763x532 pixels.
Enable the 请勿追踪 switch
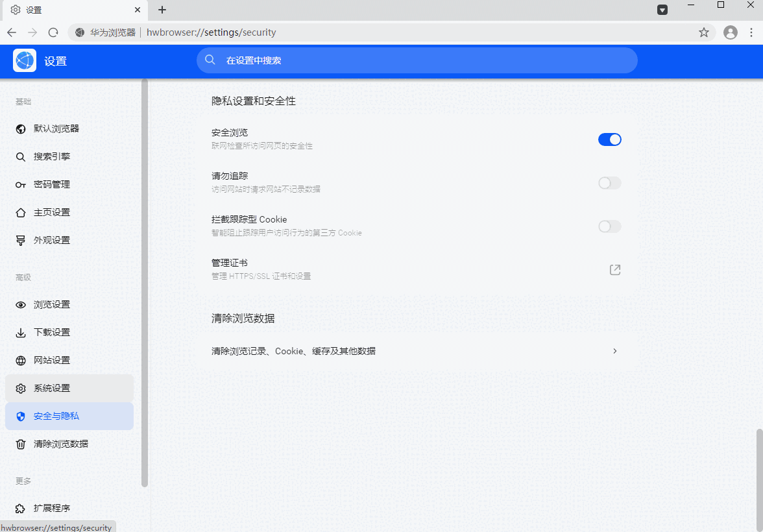click(x=609, y=183)
